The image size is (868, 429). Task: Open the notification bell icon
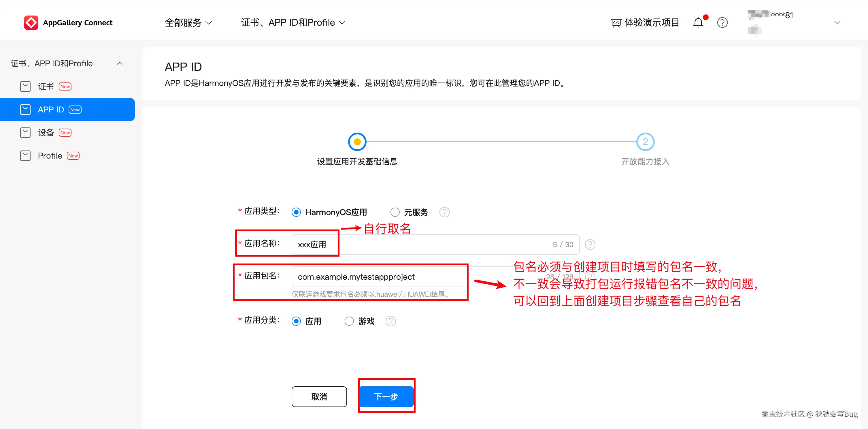click(698, 22)
